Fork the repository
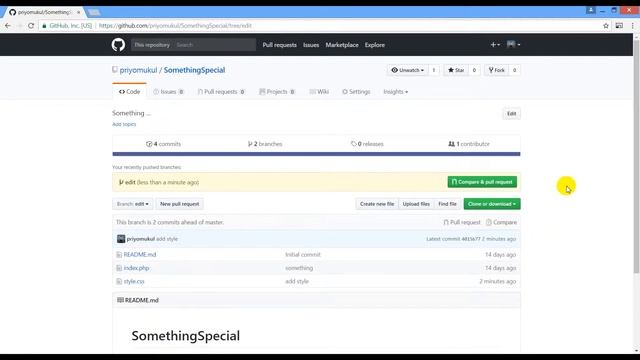Image resolution: width=640 pixels, height=360 pixels. (x=496, y=70)
